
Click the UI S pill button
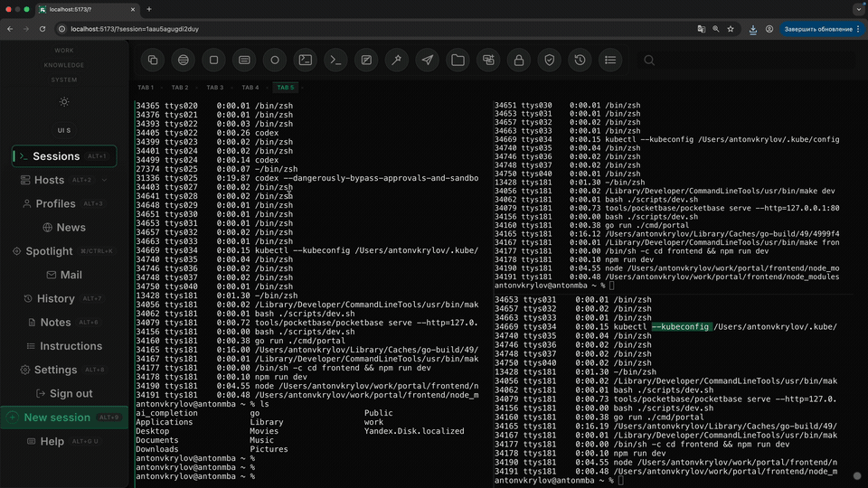[64, 130]
